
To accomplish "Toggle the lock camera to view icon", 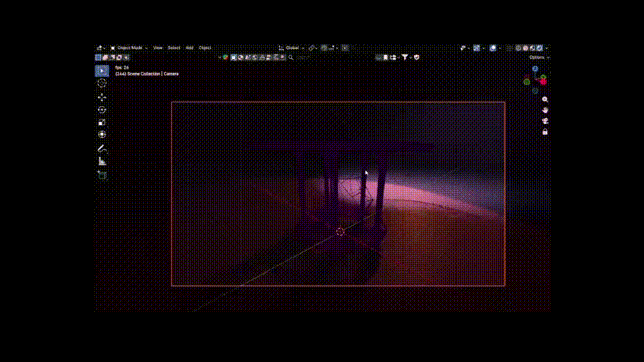I will (x=545, y=132).
